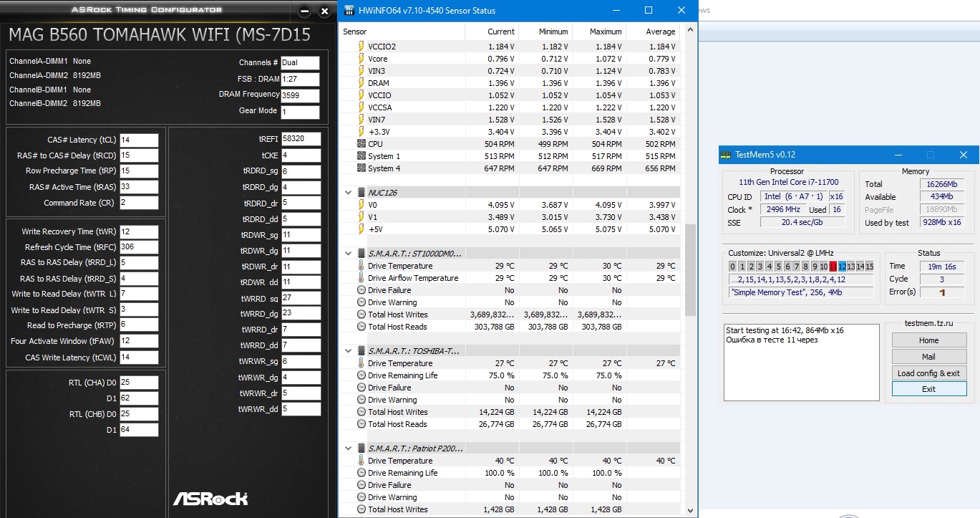Collapse the NUC126 sensor group
The image size is (980, 518).
point(349,192)
